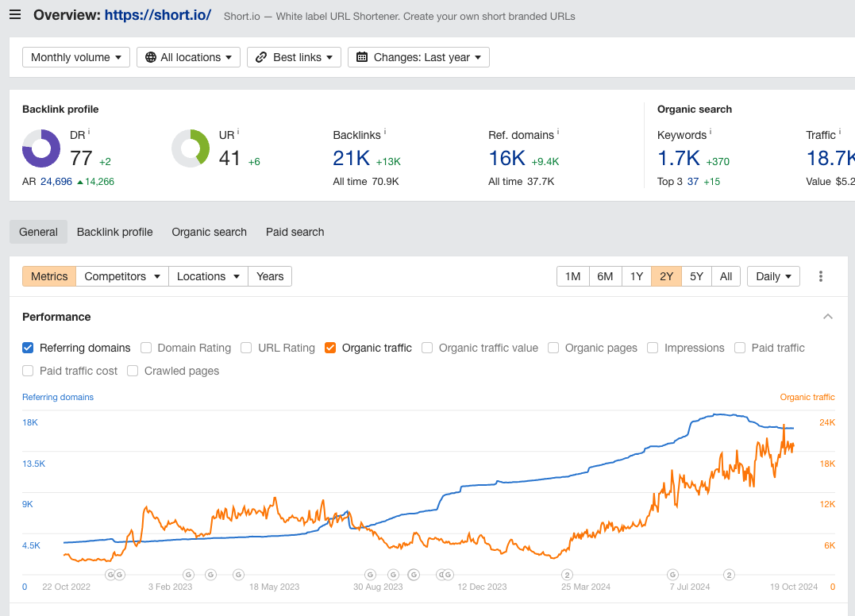Expand the All locations dropdown
The height and width of the screenshot is (616, 855).
coord(188,57)
